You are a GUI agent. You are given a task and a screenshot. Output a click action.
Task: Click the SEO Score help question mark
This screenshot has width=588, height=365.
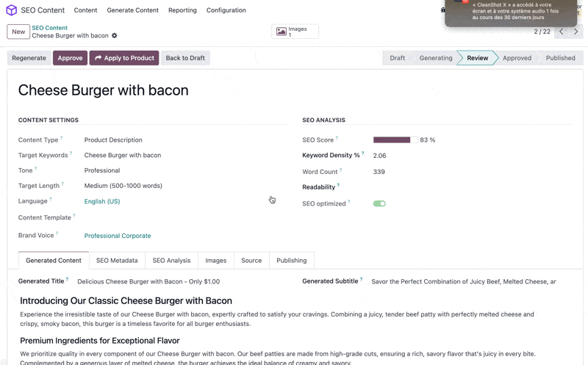337,138
